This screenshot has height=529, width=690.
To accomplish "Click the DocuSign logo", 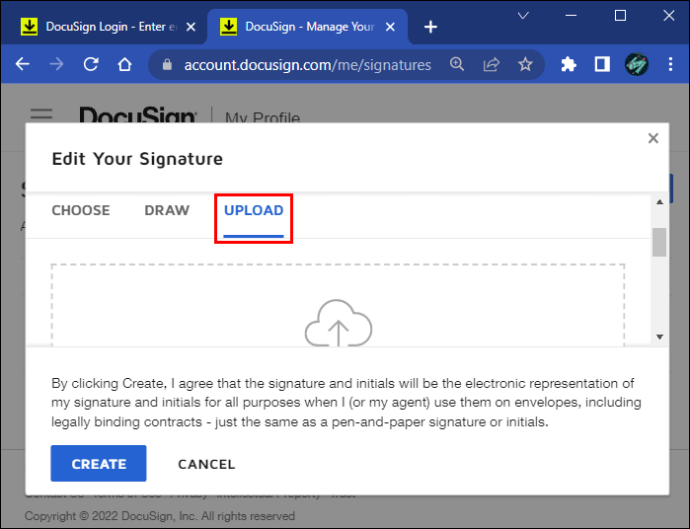I will tap(138, 115).
